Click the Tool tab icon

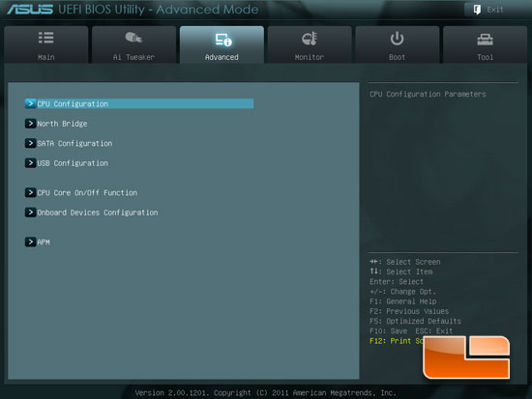[x=485, y=40]
